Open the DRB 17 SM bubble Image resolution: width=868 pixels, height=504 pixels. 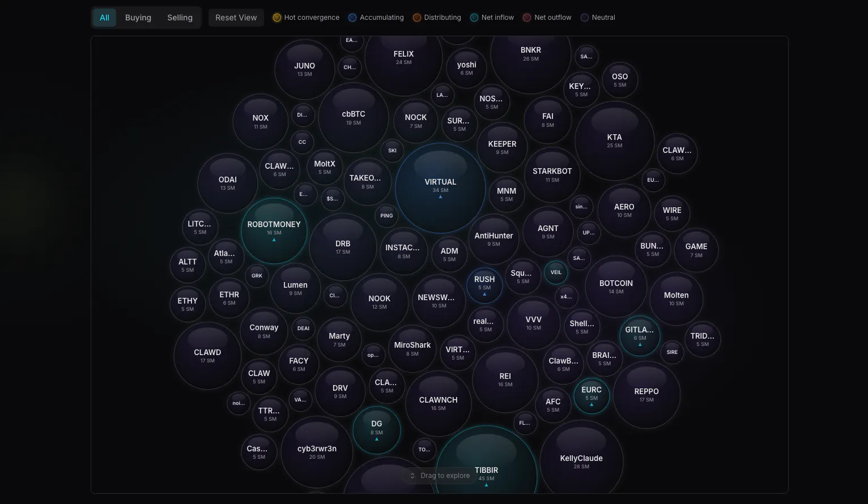click(x=343, y=247)
